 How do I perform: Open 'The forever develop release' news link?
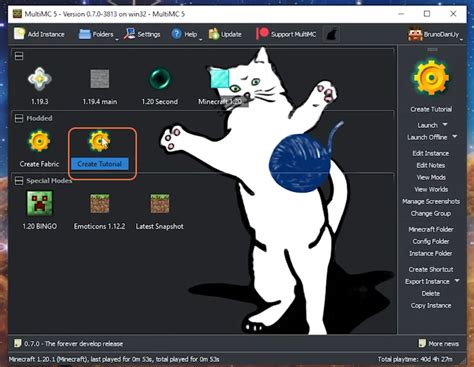pos(74,344)
